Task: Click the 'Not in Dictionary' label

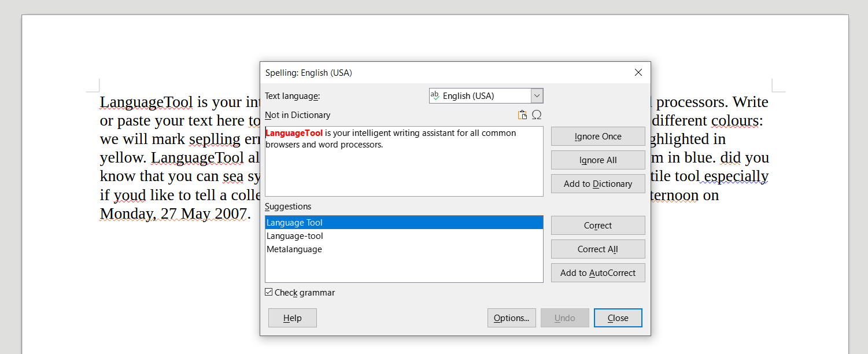Action: click(298, 115)
